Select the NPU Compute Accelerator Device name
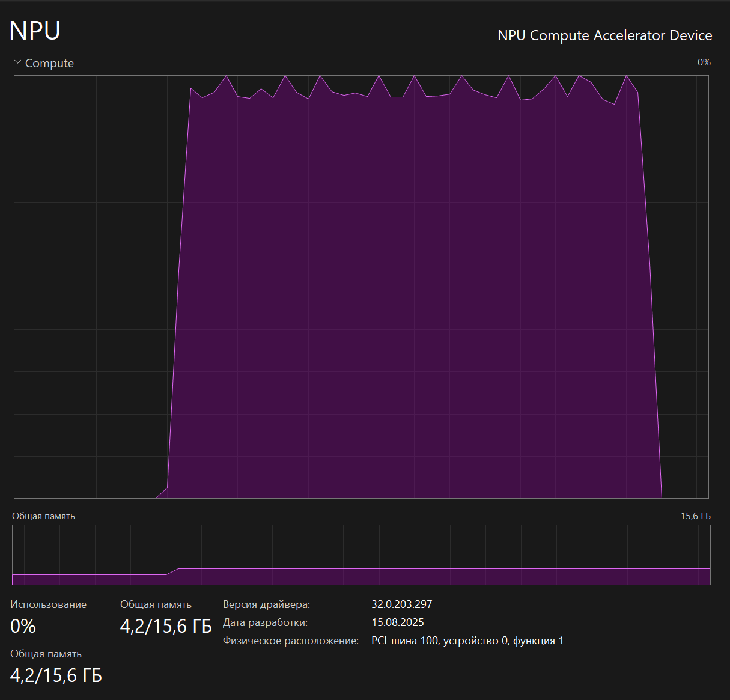 tap(604, 35)
